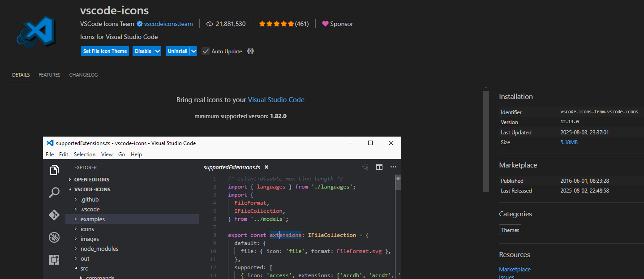Click the Search magnifier icon in preview
The width and height of the screenshot is (644, 279).
(x=54, y=193)
